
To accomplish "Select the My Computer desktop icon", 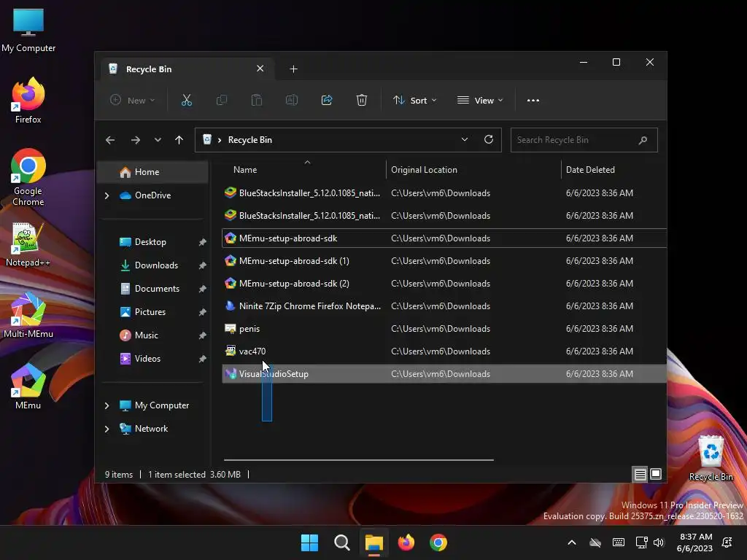I will pyautogui.click(x=28, y=31).
